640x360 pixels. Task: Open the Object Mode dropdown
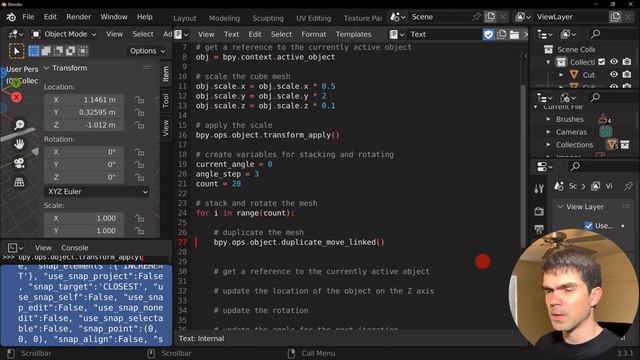click(x=64, y=34)
